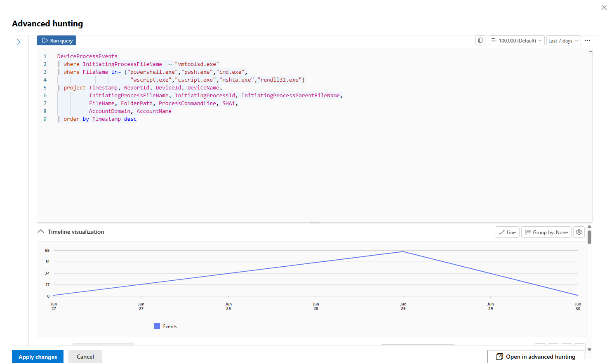
Task: Click SHA1 in the project clause
Action: pyautogui.click(x=228, y=103)
